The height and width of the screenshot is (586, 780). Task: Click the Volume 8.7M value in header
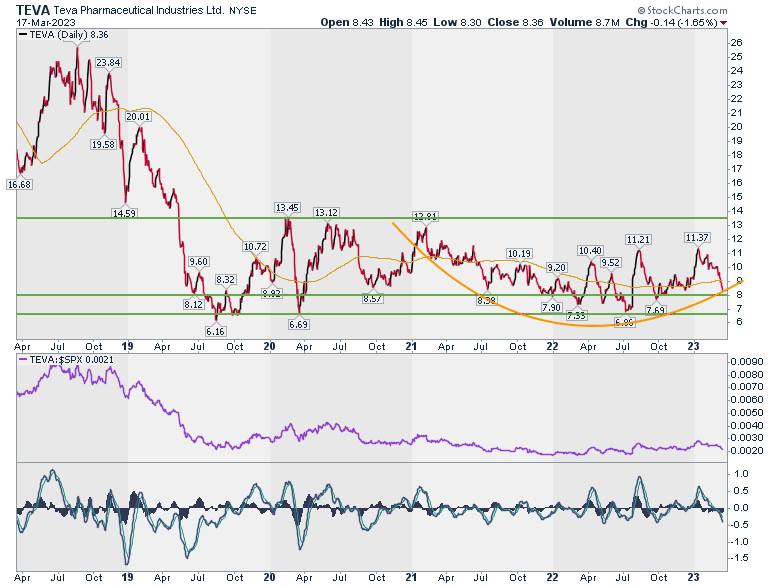(x=585, y=22)
